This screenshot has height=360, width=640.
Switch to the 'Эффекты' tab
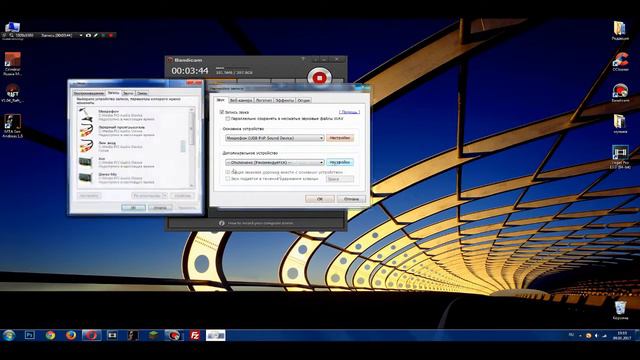pyautogui.click(x=284, y=100)
